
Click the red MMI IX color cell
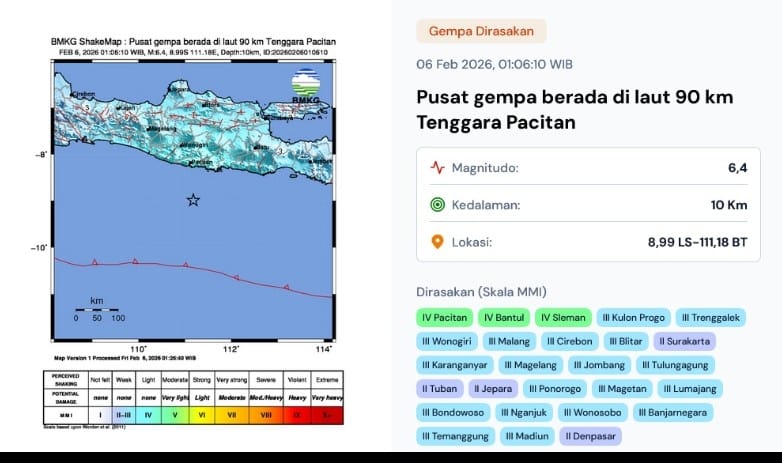pos(297,412)
